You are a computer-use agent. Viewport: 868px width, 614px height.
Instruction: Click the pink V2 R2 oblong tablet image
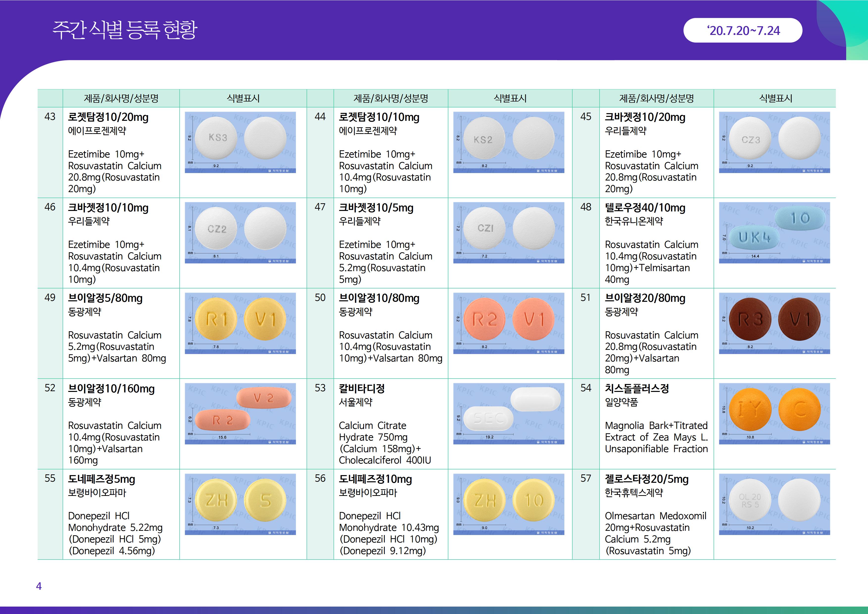click(x=240, y=413)
